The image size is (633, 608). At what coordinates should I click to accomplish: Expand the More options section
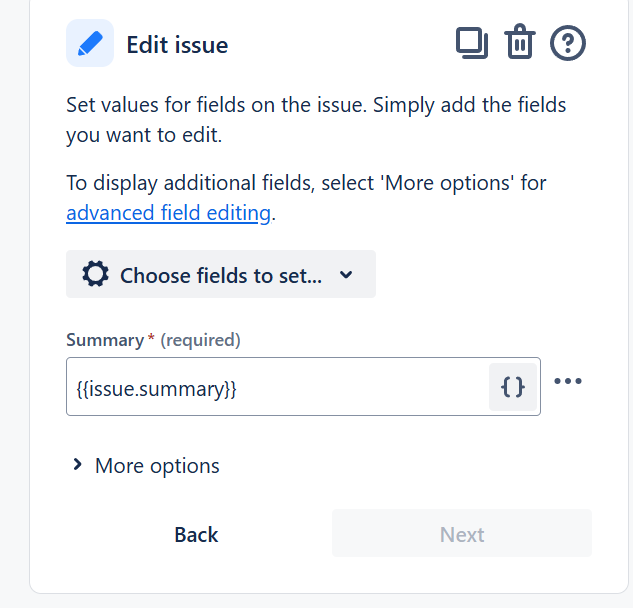tap(146, 465)
